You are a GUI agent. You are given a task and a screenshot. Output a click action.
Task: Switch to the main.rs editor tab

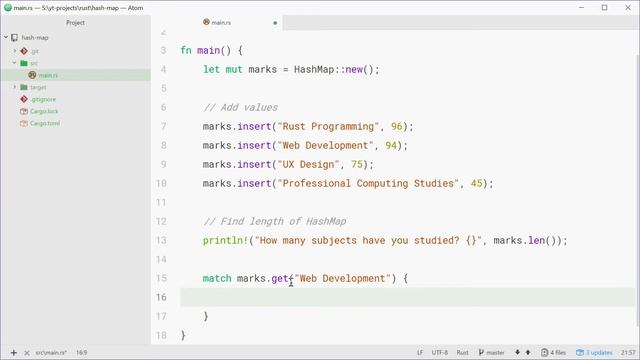click(x=217, y=22)
